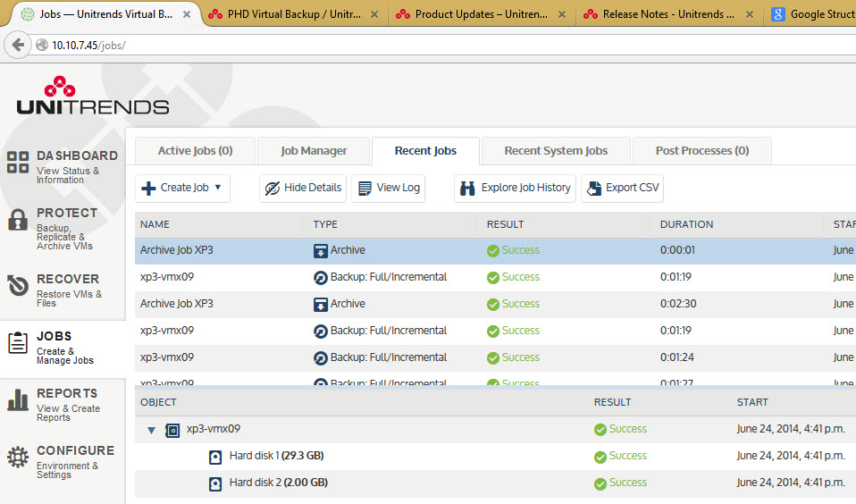
Task: Open the Configure section
Action: [x=63, y=461]
